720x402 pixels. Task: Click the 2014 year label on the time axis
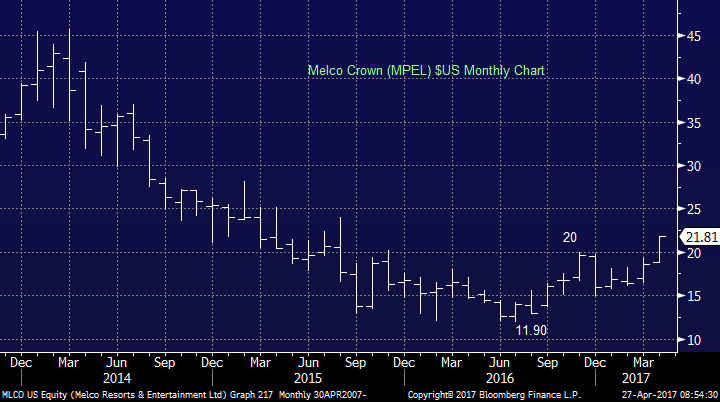(117, 379)
